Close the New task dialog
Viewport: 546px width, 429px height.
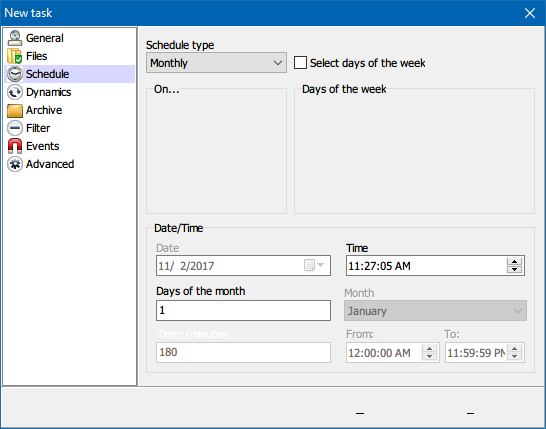(530, 13)
